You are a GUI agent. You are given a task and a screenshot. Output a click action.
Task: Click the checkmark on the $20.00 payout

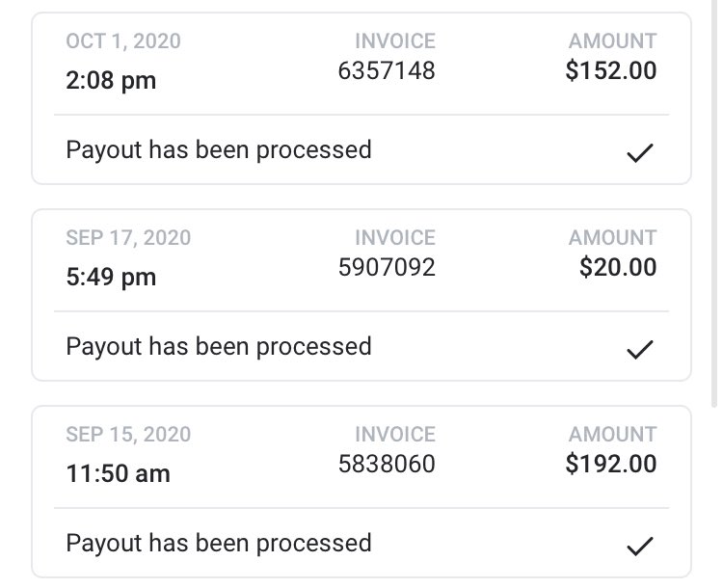639,350
